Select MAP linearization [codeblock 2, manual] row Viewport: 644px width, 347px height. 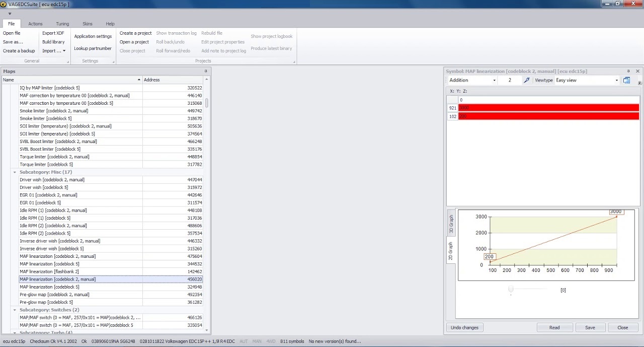point(111,279)
